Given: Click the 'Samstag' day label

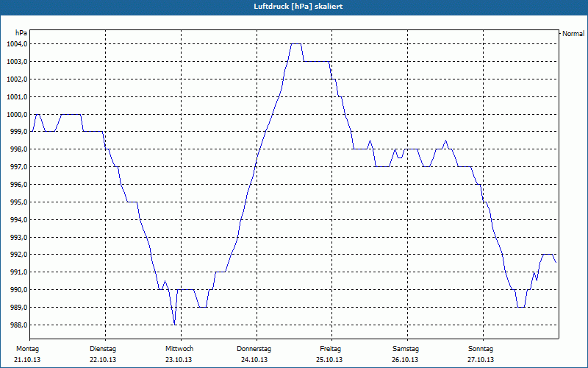Looking at the screenshot, I should click(406, 349).
